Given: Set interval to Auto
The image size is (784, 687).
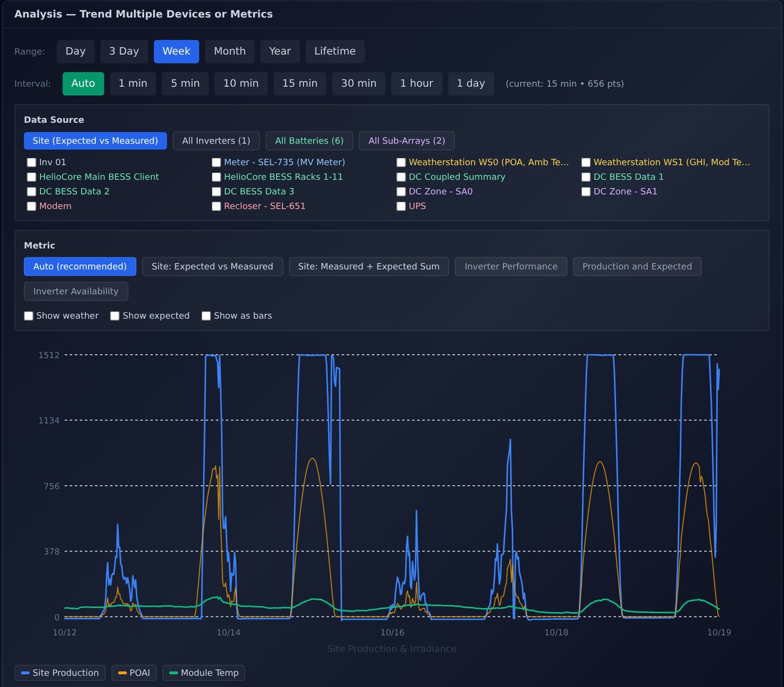Looking at the screenshot, I should pos(83,83).
